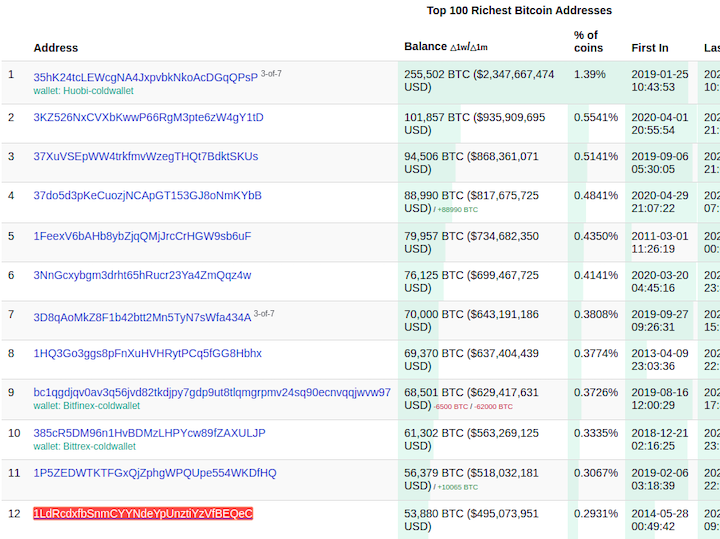Open address 1P5ZEDWTKTFGxQjZphgWPQUpe554WKDfHQ
Viewport: 720px width, 539px height.
(155, 473)
